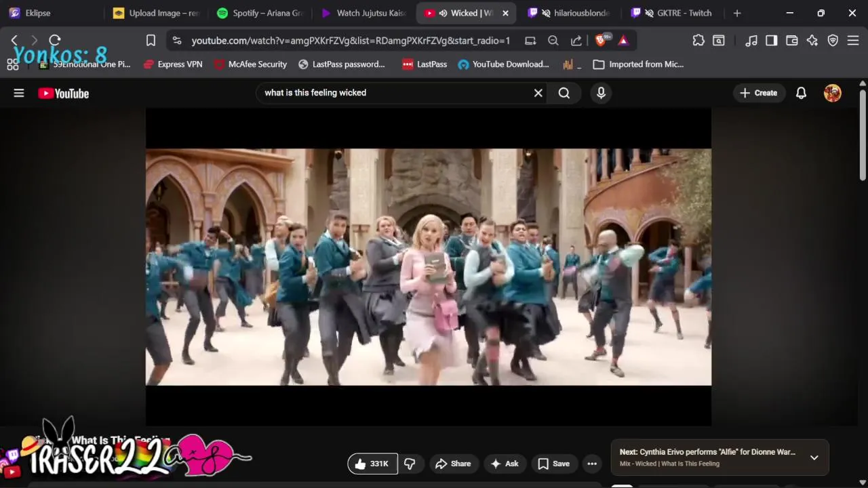Open Brave Rewards triangle icon

(623, 41)
